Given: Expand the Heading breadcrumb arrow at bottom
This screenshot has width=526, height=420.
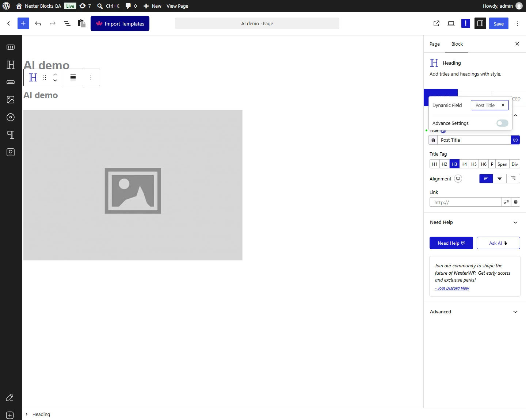Looking at the screenshot, I should pos(27,414).
